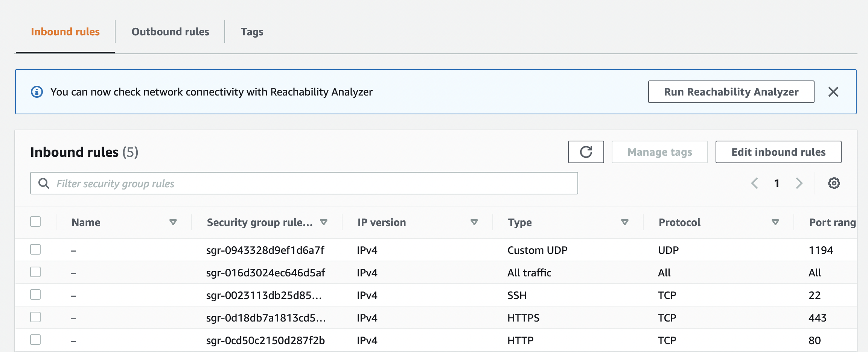Toggle the select-all rules checkbox

pos(35,222)
